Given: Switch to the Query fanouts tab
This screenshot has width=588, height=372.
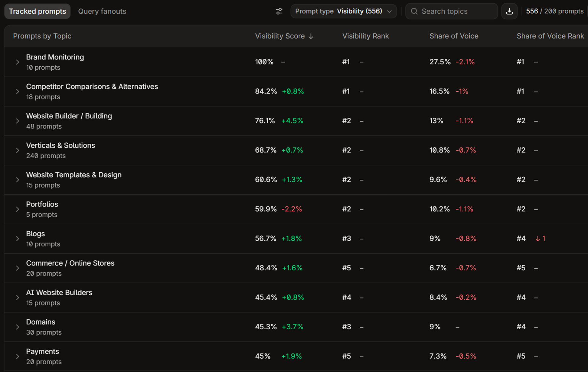Looking at the screenshot, I should tap(102, 11).
